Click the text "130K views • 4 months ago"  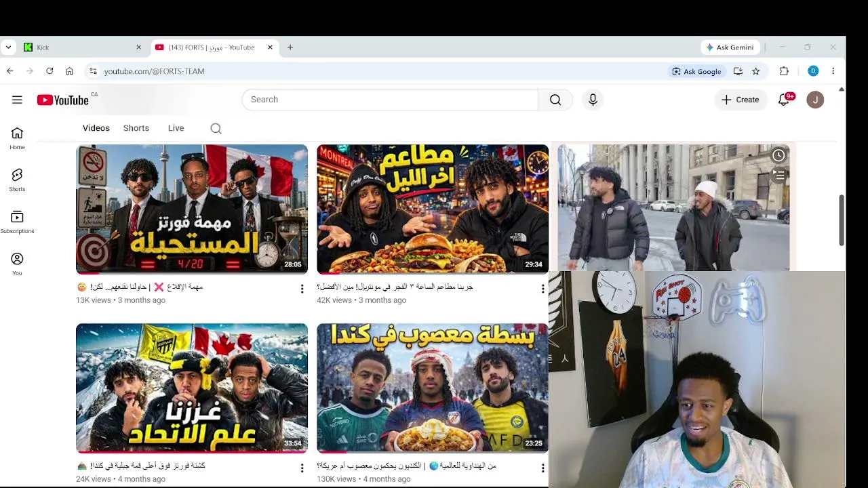point(363,479)
